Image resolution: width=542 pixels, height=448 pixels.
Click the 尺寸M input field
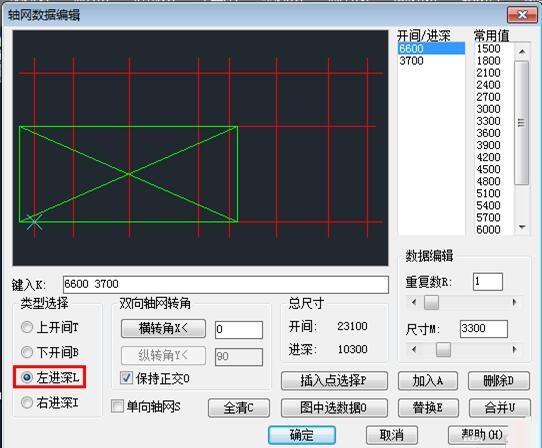[484, 328]
